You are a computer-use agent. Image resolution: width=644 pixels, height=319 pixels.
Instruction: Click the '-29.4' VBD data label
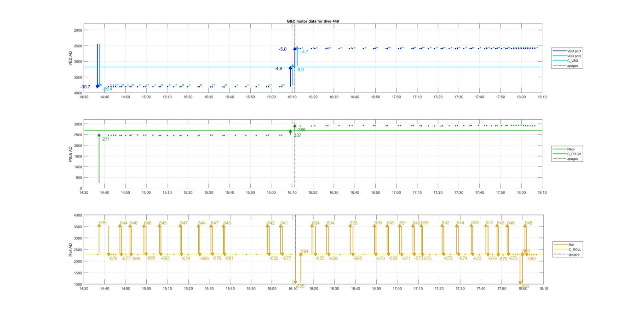[107, 89]
